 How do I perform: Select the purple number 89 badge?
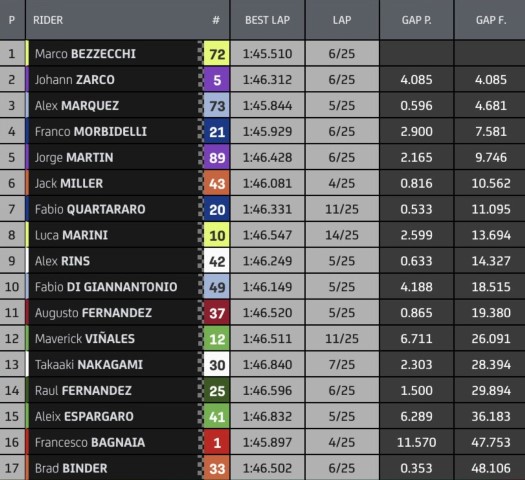pyautogui.click(x=216, y=157)
